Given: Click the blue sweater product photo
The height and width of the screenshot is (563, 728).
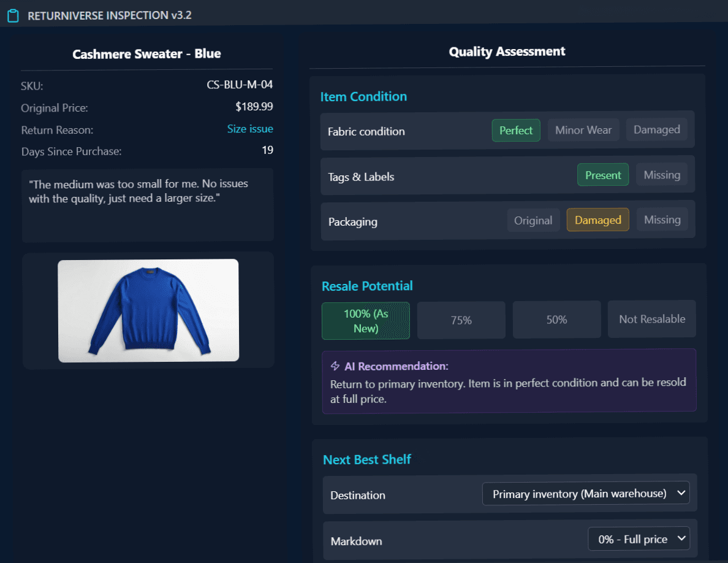Looking at the screenshot, I should [x=147, y=310].
